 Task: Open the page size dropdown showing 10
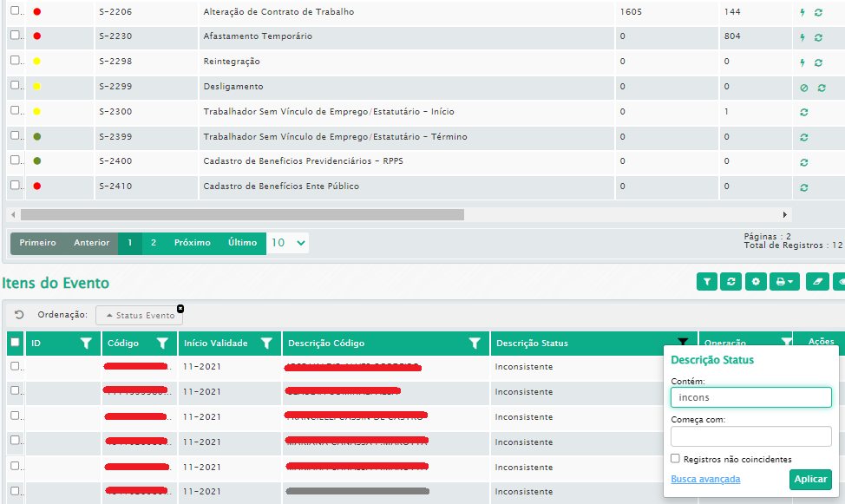click(287, 243)
